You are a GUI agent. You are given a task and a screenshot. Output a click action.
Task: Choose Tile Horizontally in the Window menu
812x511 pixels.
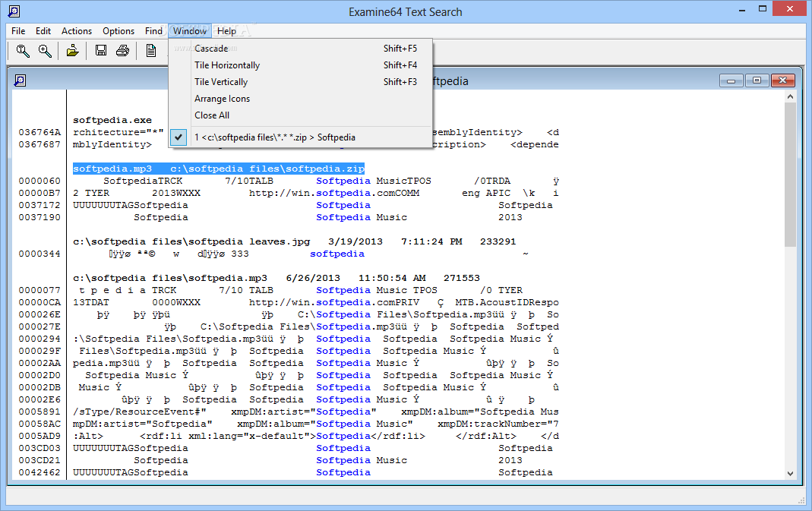point(300,65)
